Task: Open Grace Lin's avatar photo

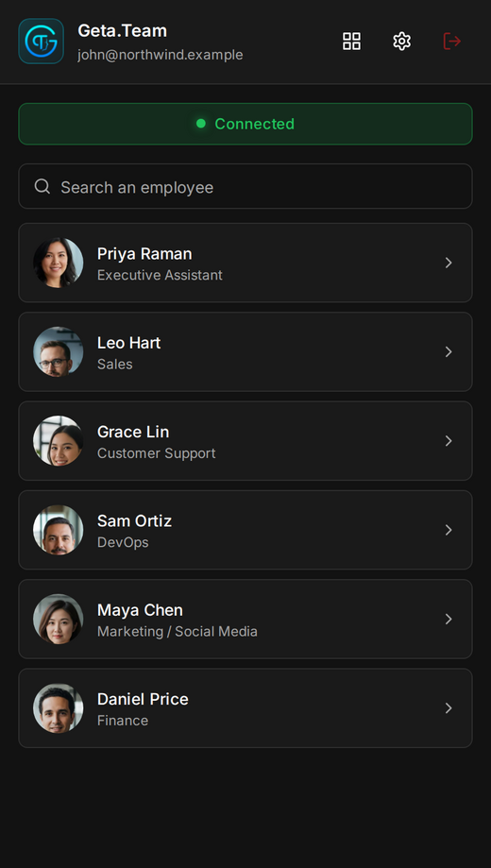Action: coord(59,441)
